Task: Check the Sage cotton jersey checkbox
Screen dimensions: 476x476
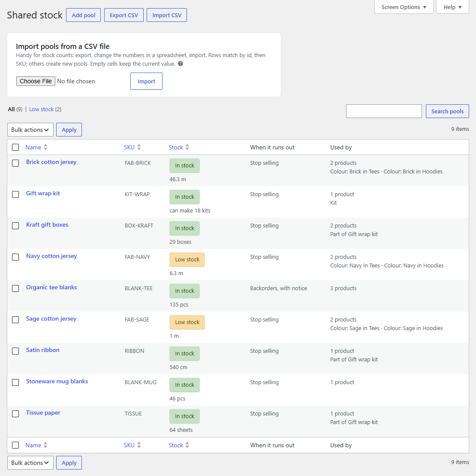Action: click(15, 320)
